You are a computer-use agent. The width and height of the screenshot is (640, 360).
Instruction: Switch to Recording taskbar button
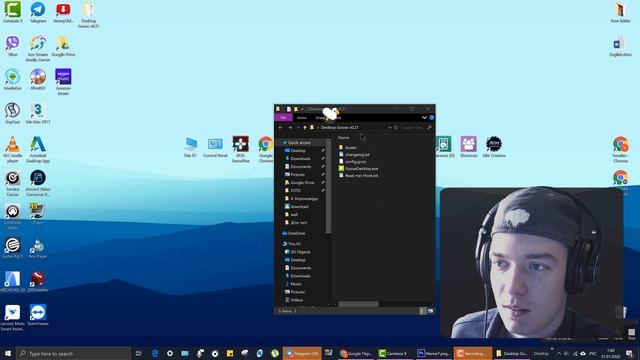click(473, 353)
